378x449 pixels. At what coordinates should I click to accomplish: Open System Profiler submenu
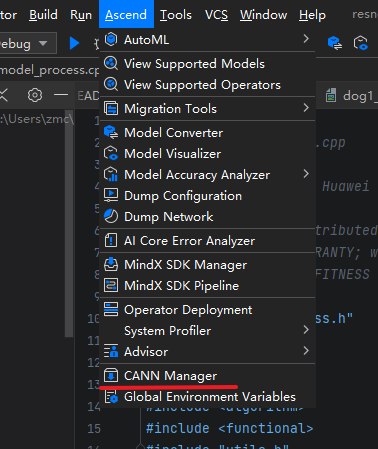pyautogui.click(x=207, y=331)
